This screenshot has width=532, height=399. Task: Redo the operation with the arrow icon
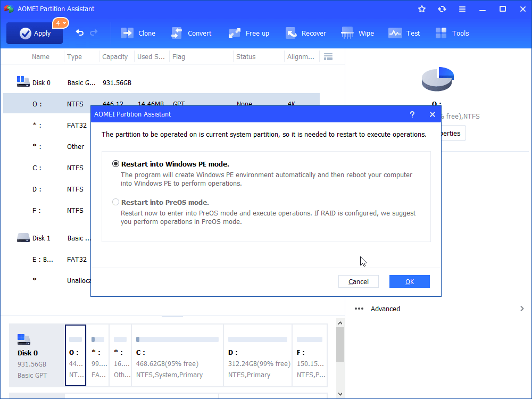pos(94,33)
